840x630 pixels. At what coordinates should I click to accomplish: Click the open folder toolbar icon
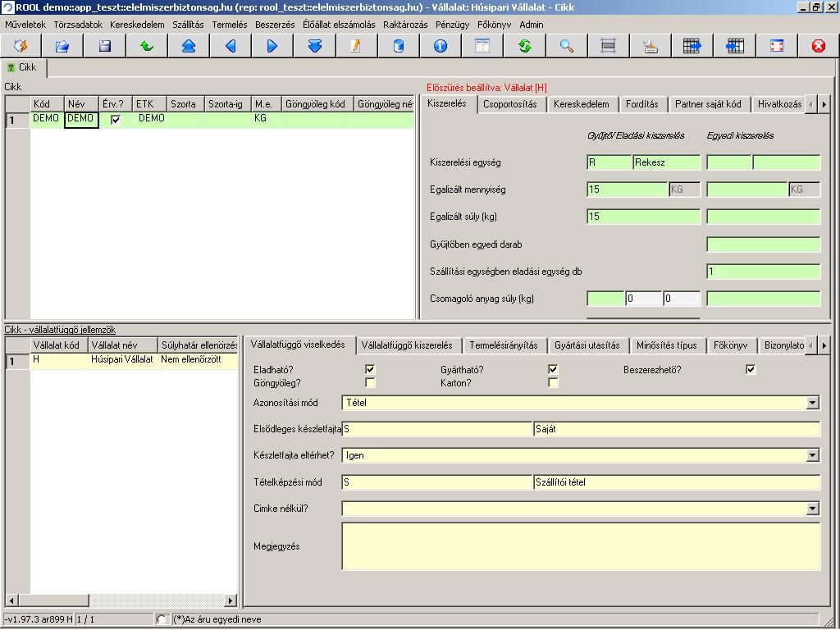pos(62,46)
